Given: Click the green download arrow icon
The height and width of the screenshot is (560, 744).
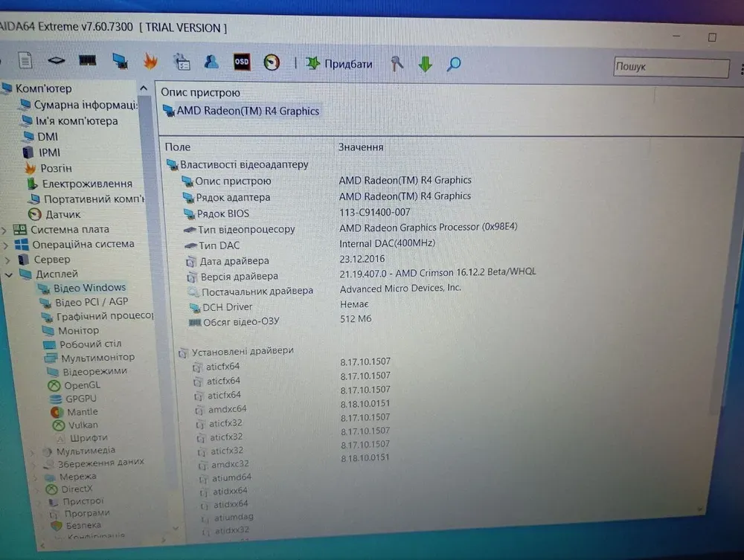Looking at the screenshot, I should 425,65.
